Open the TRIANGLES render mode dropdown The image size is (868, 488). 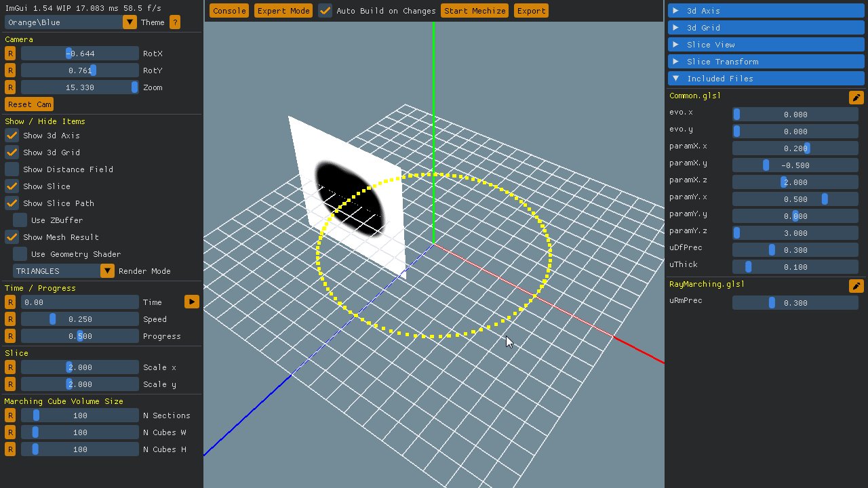107,270
